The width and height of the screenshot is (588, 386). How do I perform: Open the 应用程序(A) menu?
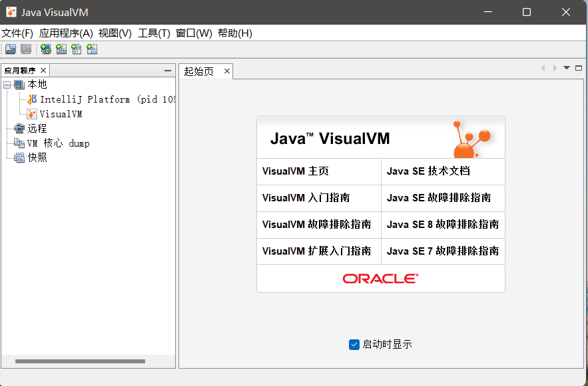[66, 33]
